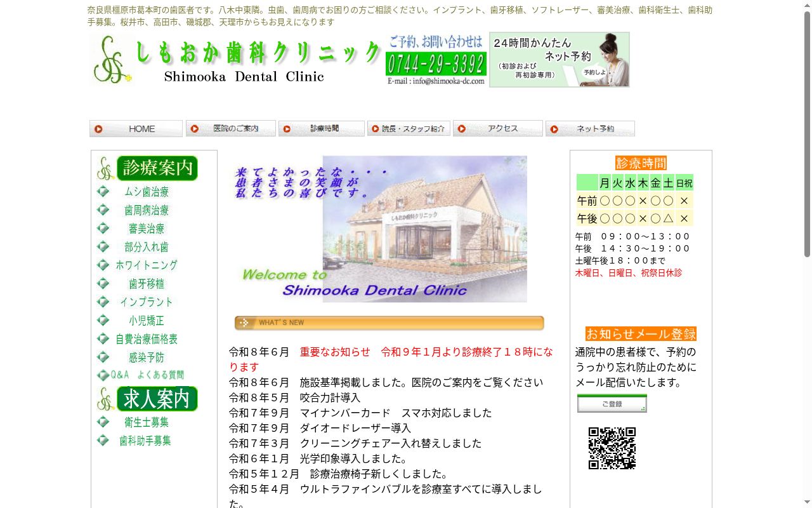This screenshot has width=812, height=508.
Task: Click the diamond icon beside ホワイトニング
Action: [x=103, y=265]
